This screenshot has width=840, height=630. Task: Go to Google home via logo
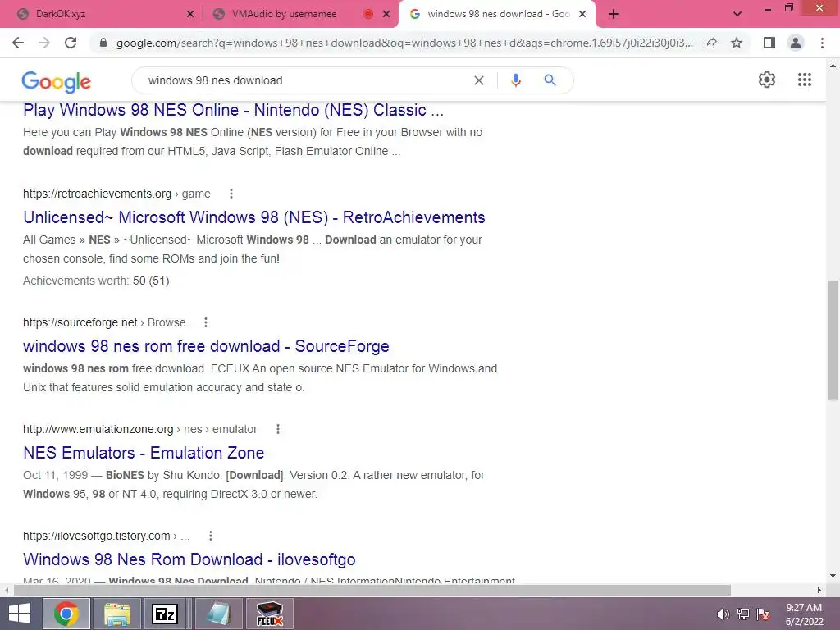[57, 81]
